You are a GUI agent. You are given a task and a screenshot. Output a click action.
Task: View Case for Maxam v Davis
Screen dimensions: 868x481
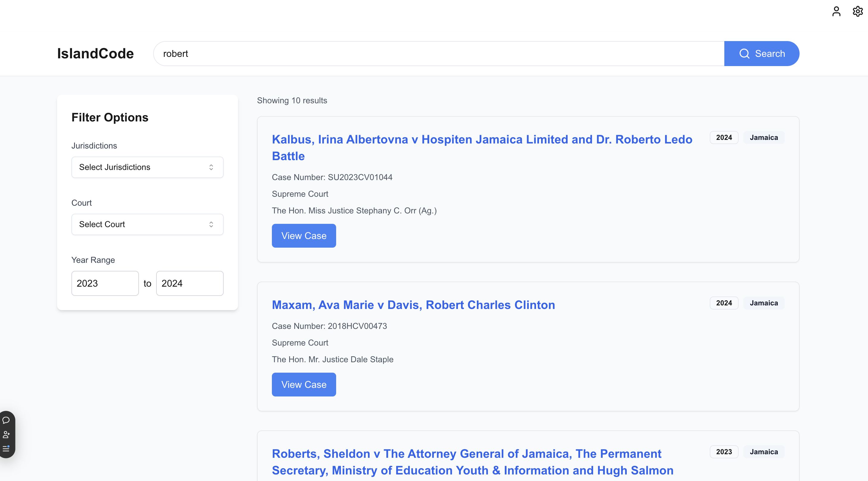tap(304, 384)
